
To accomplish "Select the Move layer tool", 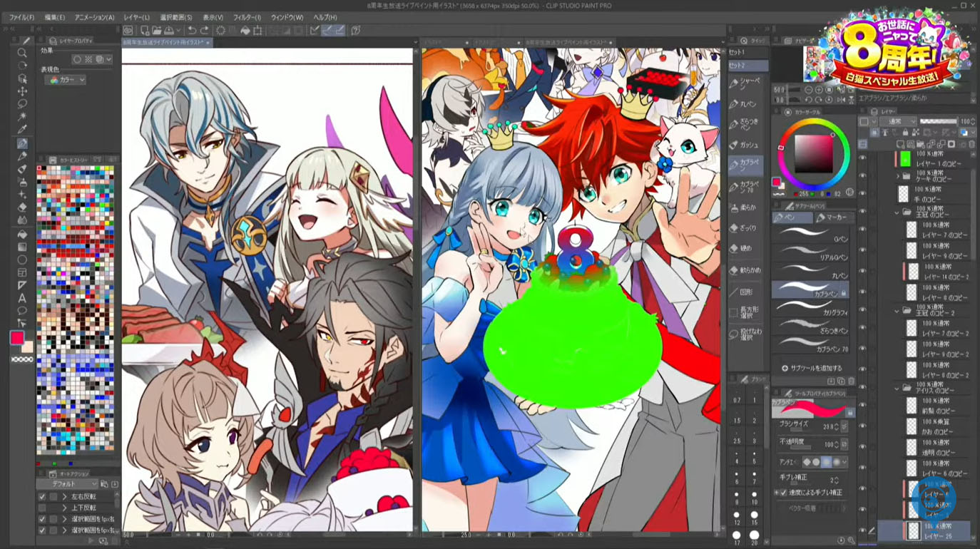I will 22,91.
